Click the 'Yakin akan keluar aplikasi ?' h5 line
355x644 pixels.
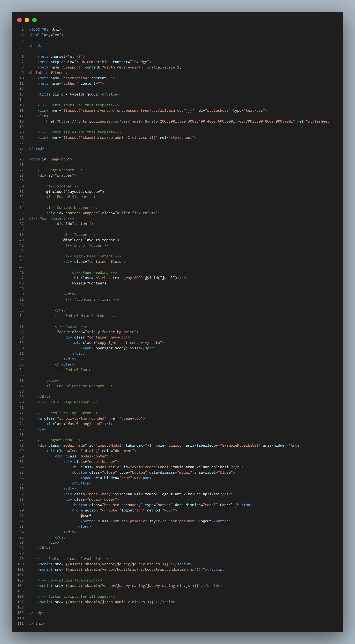(x=158, y=467)
